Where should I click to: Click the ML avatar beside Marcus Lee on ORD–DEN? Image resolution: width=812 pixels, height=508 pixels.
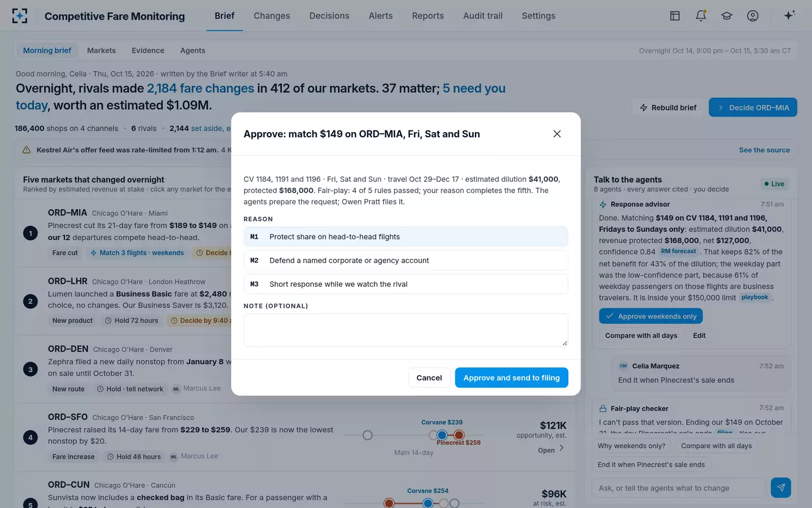176,389
